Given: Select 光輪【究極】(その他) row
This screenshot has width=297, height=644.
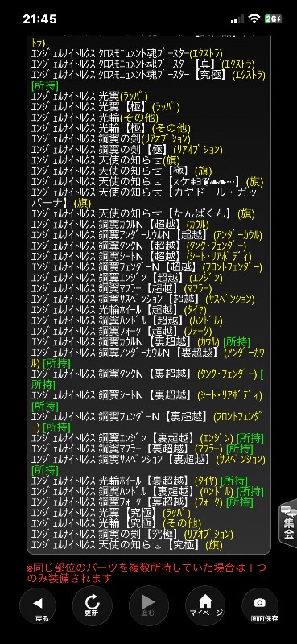Looking at the screenshot, I should (116, 524).
